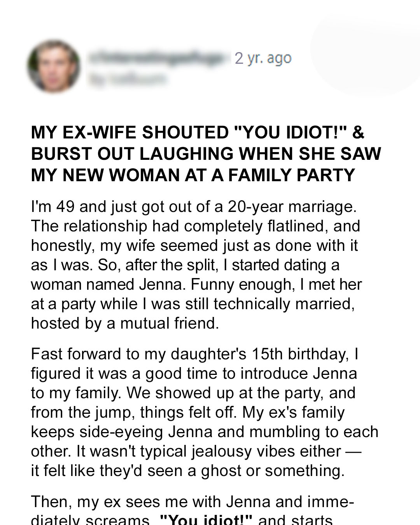
Task: Click the "2 yr. ago" timestamp
Action: (x=263, y=58)
